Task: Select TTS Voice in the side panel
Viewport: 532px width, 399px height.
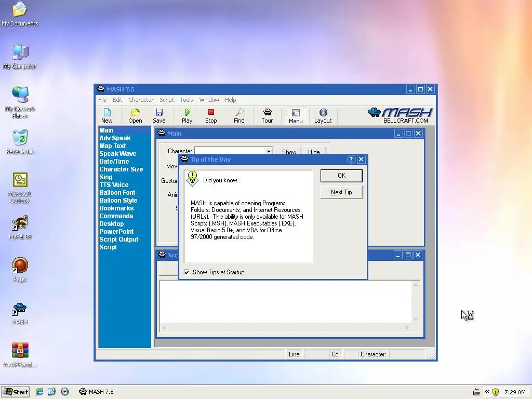Action: coord(114,185)
